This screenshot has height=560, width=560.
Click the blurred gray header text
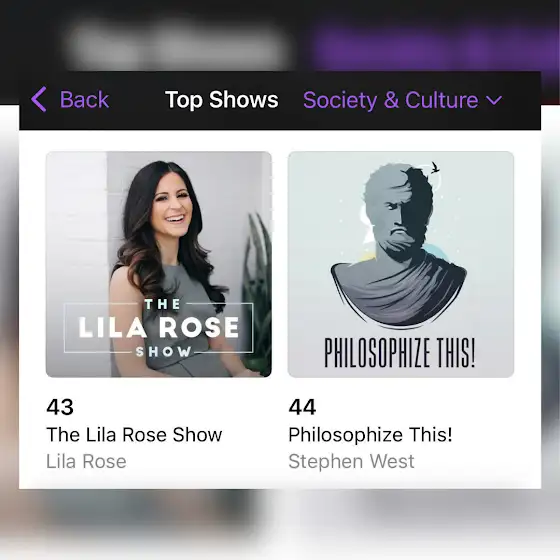(177, 48)
